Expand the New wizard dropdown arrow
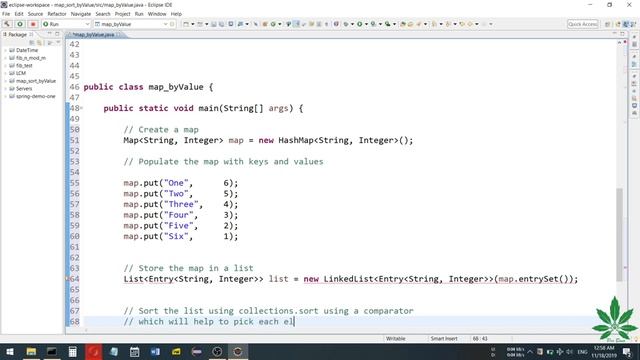This screenshot has height=360, width=640. 193,24
